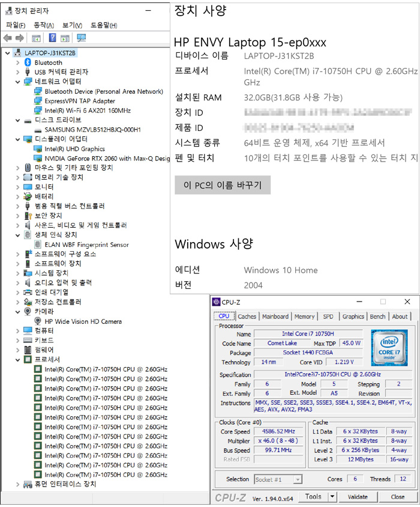This screenshot has width=420, height=507.
Task: Click the Specification field in CPU-Z
Action: pos(333,374)
